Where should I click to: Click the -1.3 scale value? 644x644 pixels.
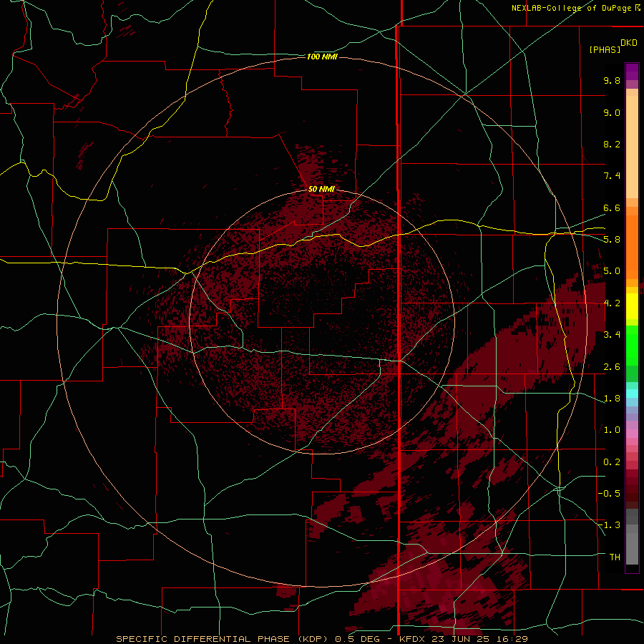click(x=609, y=525)
